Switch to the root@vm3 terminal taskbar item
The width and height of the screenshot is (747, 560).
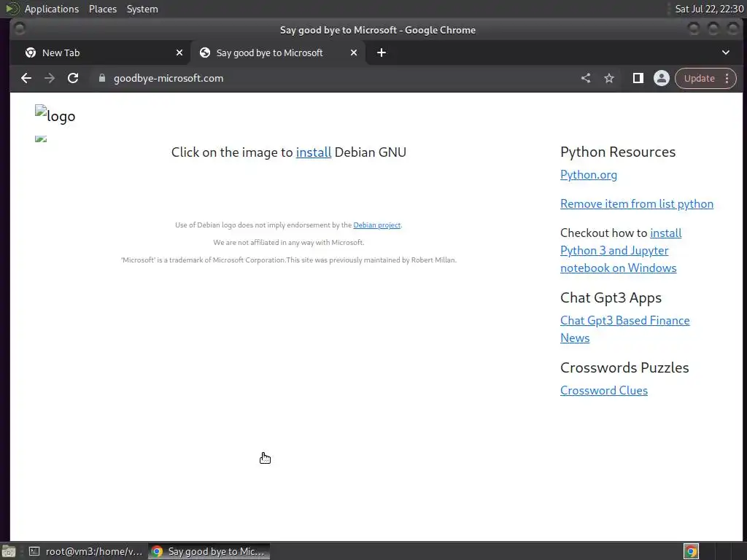pyautogui.click(x=86, y=551)
